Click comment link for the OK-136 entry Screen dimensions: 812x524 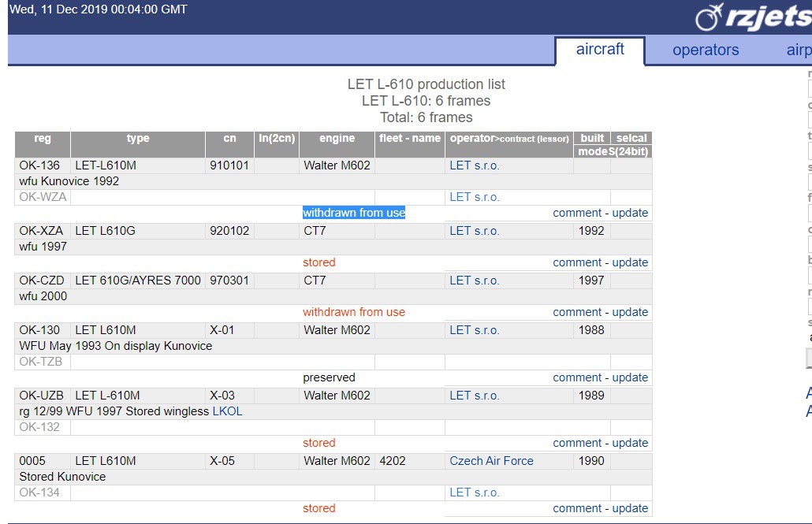577,214
